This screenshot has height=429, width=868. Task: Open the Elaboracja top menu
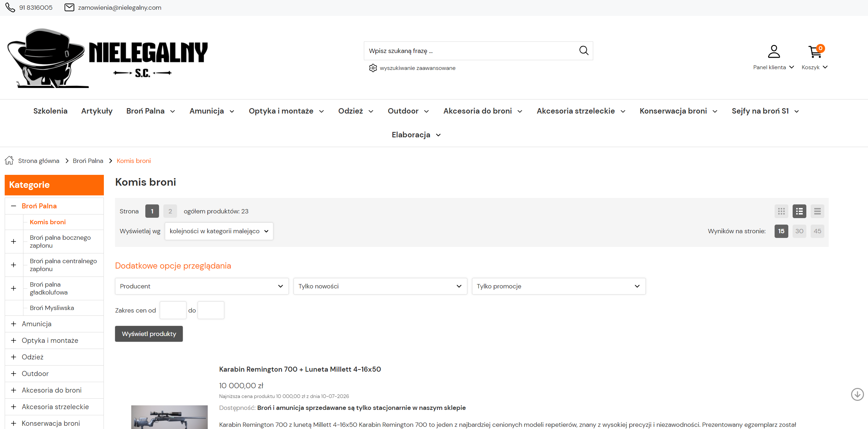coord(416,135)
